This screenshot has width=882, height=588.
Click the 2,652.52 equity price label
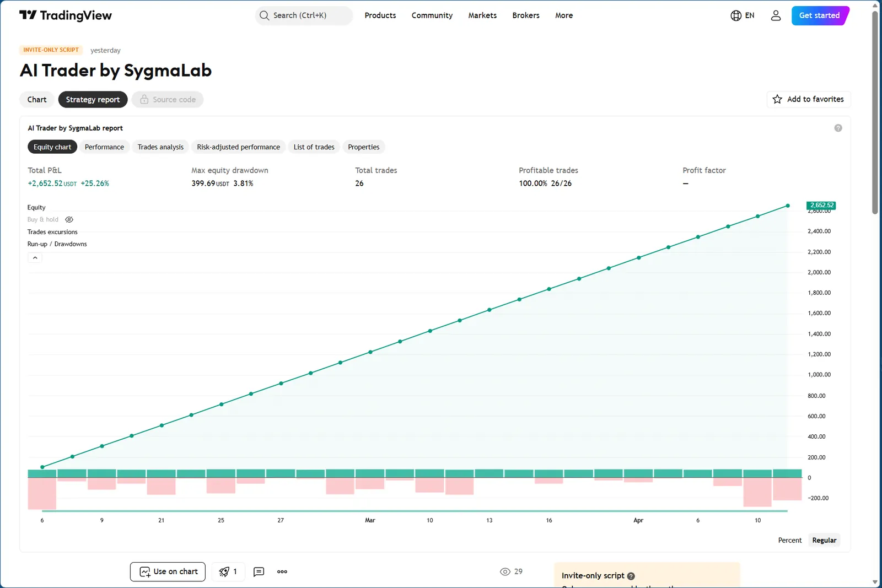(x=821, y=205)
